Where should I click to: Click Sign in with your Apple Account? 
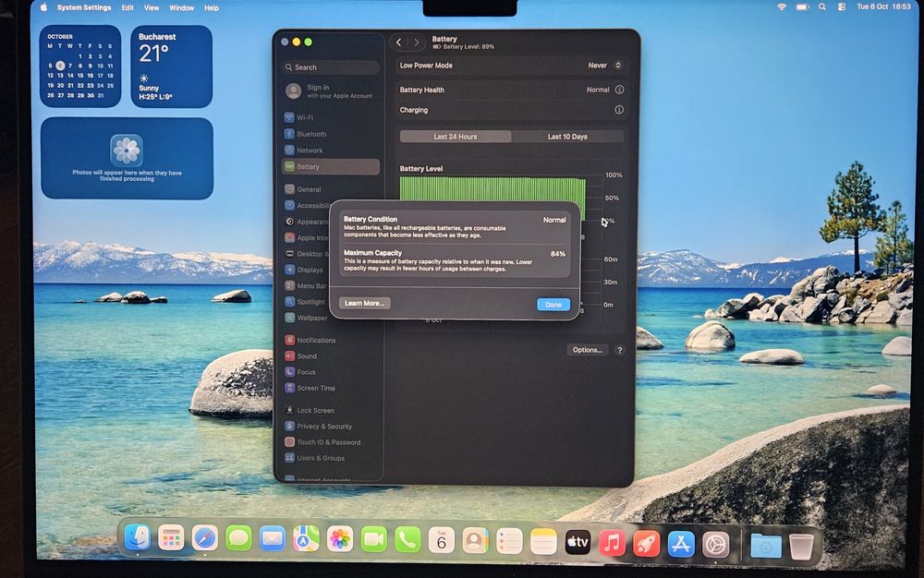click(x=331, y=91)
